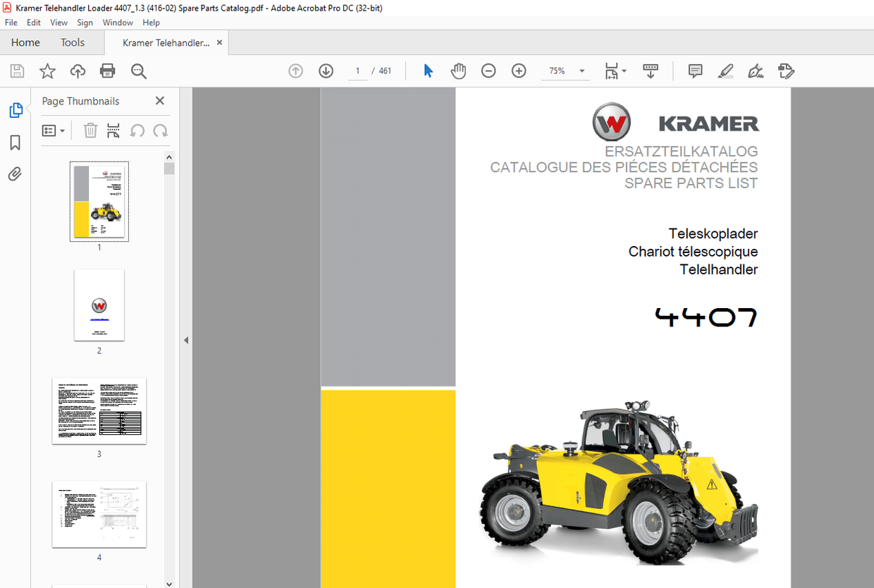Select the Highlight text tool
This screenshot has height=588, width=874.
pyautogui.click(x=725, y=71)
